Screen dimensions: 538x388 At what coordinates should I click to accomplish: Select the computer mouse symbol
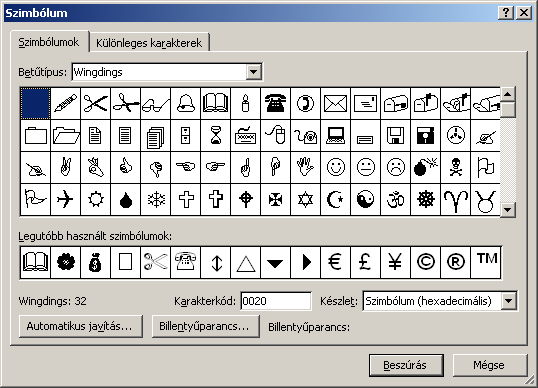pos(276,135)
